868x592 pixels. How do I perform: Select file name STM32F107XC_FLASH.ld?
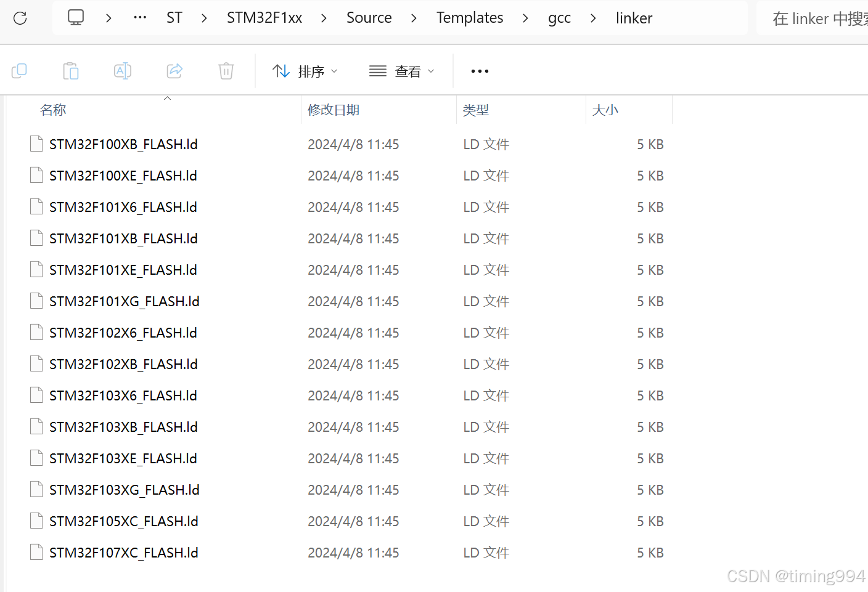[x=124, y=553]
